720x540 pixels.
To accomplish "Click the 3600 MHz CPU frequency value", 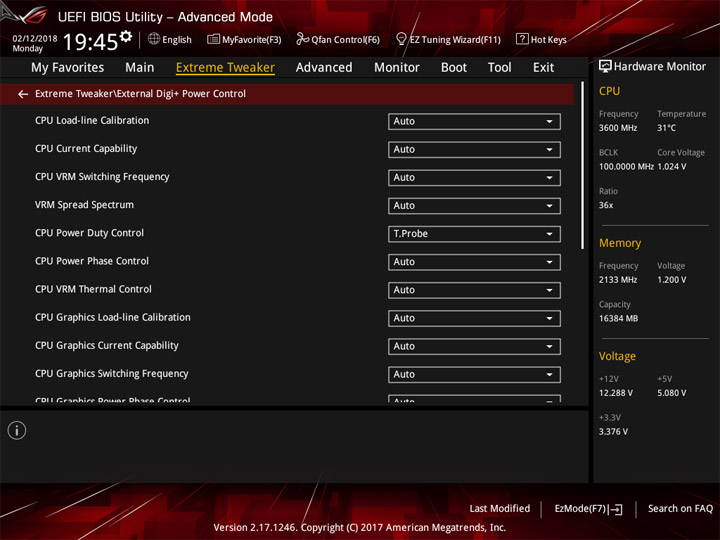I will 618,128.
